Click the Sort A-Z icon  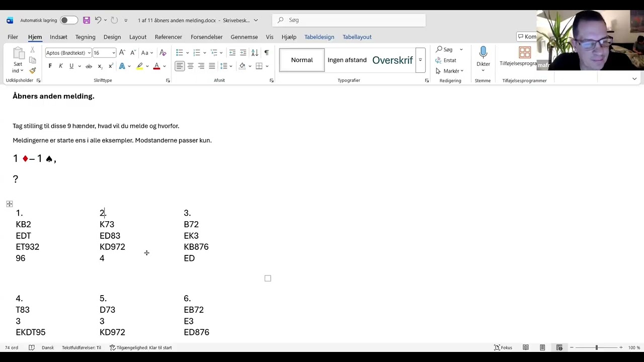[x=255, y=53]
